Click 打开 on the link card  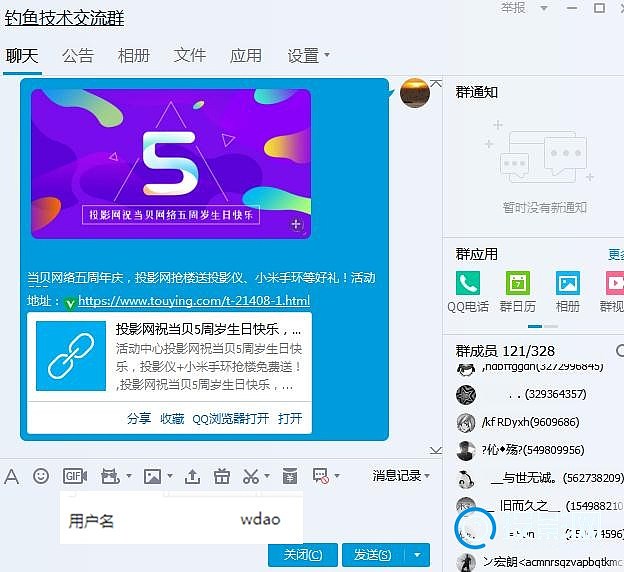click(290, 418)
